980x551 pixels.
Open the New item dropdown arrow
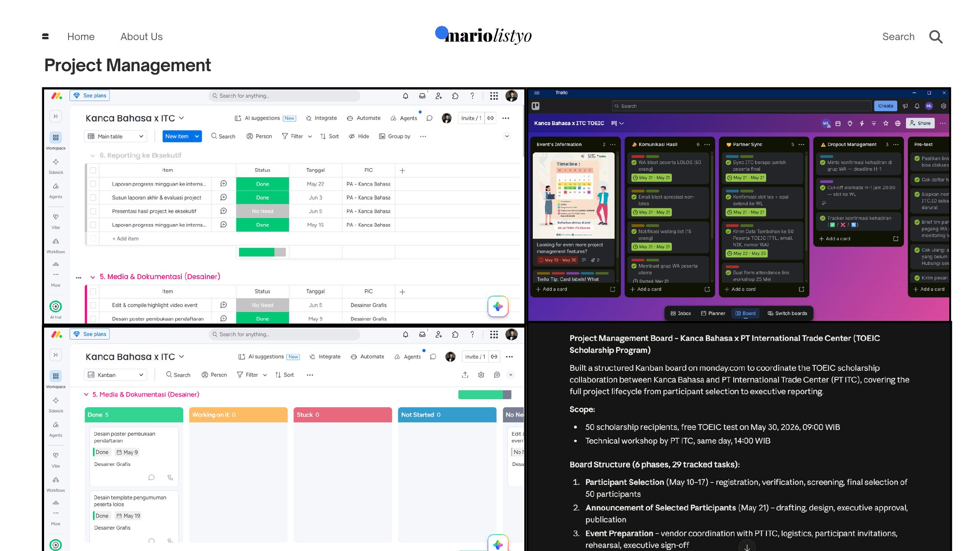[x=197, y=136]
